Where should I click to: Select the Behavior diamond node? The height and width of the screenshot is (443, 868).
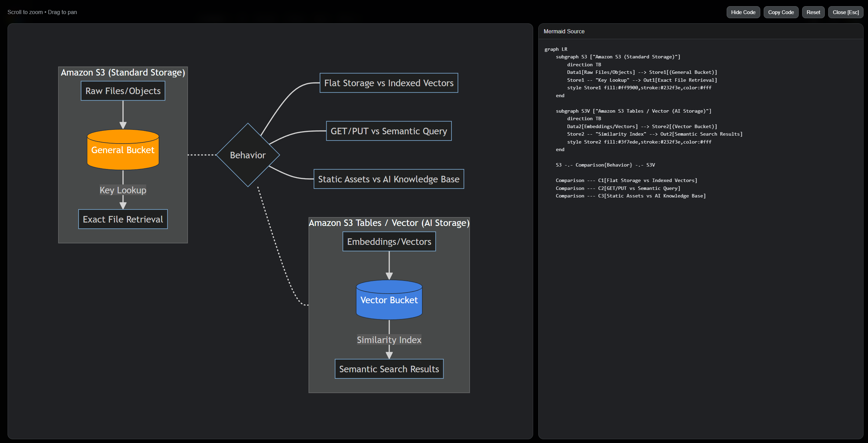[248, 155]
